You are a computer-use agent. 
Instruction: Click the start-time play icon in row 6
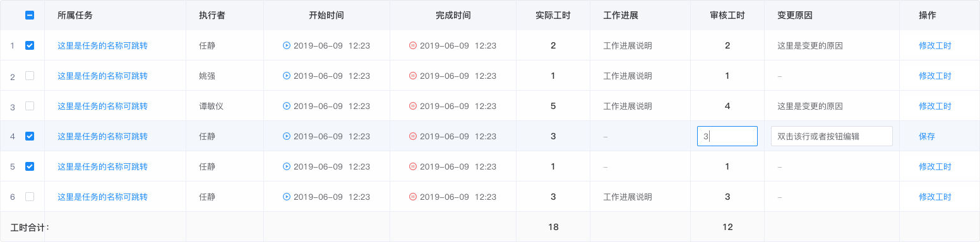[x=287, y=197]
